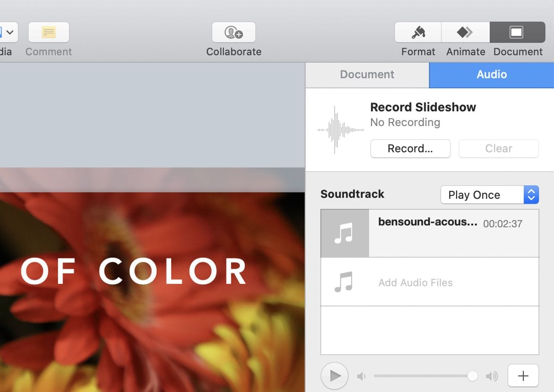The image size is (554, 392).
Task: Select the Audio tab
Action: [491, 74]
